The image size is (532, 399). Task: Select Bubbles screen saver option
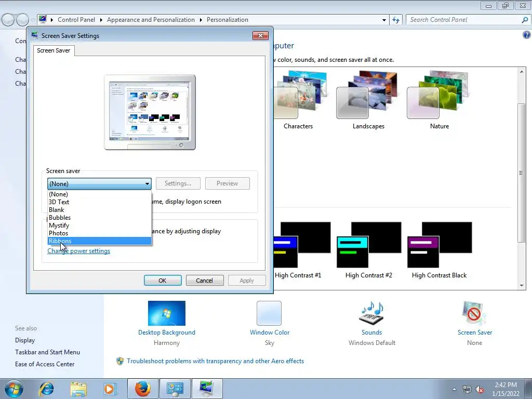99,218
